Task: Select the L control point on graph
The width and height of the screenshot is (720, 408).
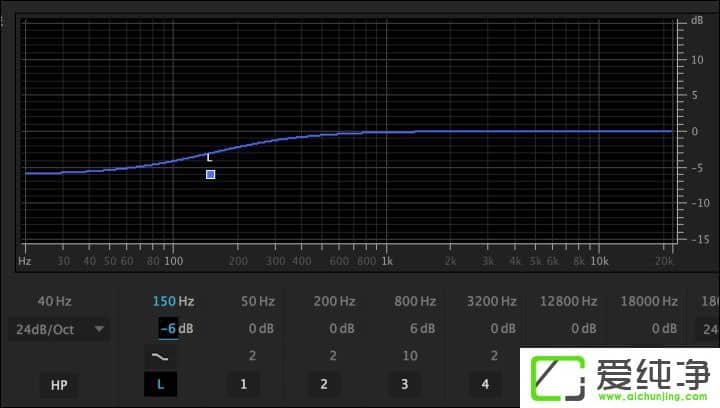Action: (x=210, y=174)
